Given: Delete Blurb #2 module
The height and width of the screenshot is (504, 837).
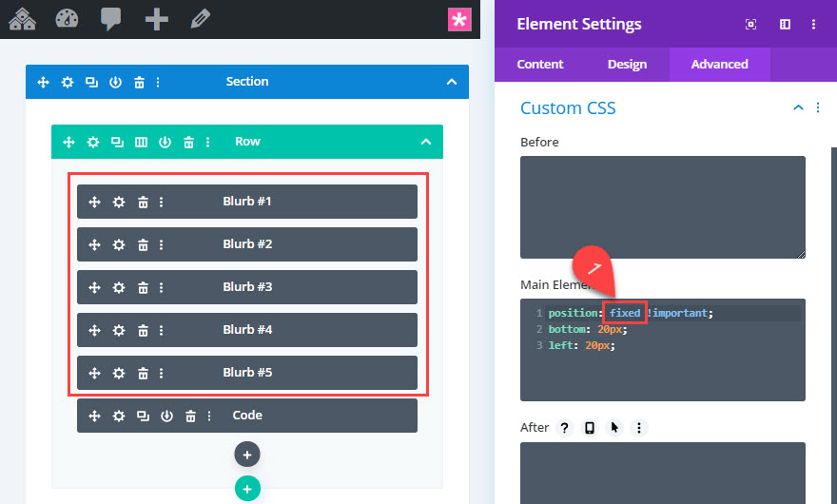Looking at the screenshot, I should (x=143, y=244).
